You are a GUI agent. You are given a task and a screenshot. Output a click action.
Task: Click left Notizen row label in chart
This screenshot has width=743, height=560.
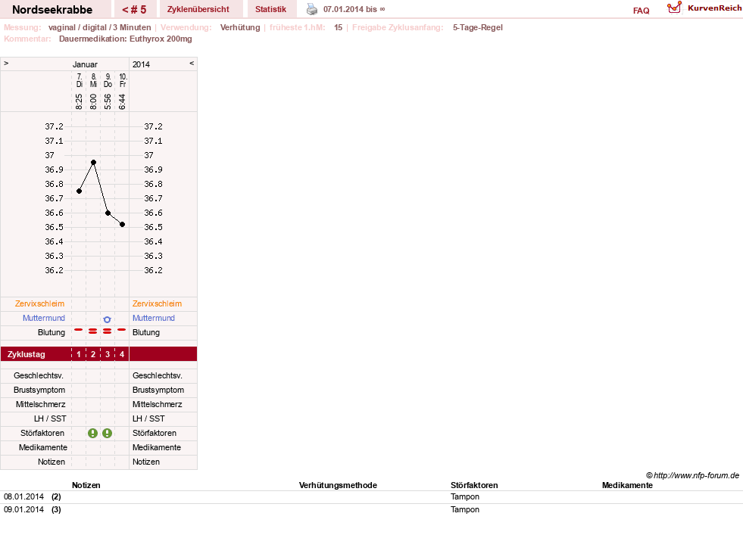pyautogui.click(x=52, y=462)
